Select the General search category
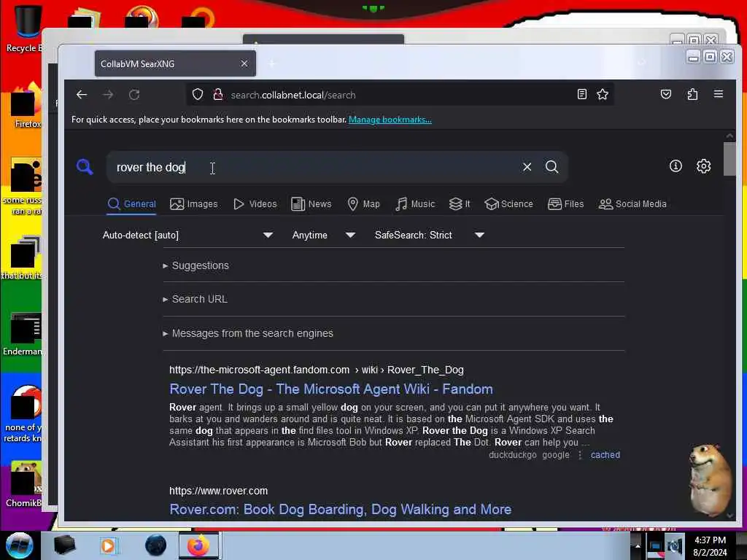 point(131,204)
